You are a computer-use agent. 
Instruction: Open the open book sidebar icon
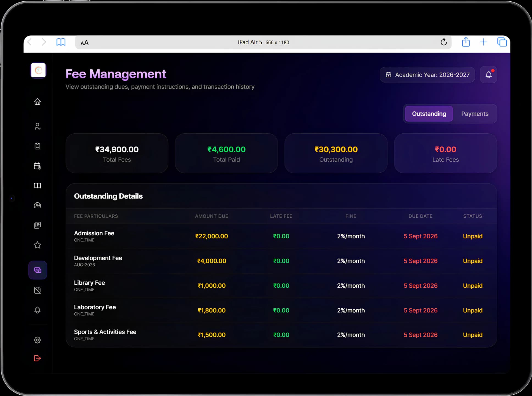point(37,186)
